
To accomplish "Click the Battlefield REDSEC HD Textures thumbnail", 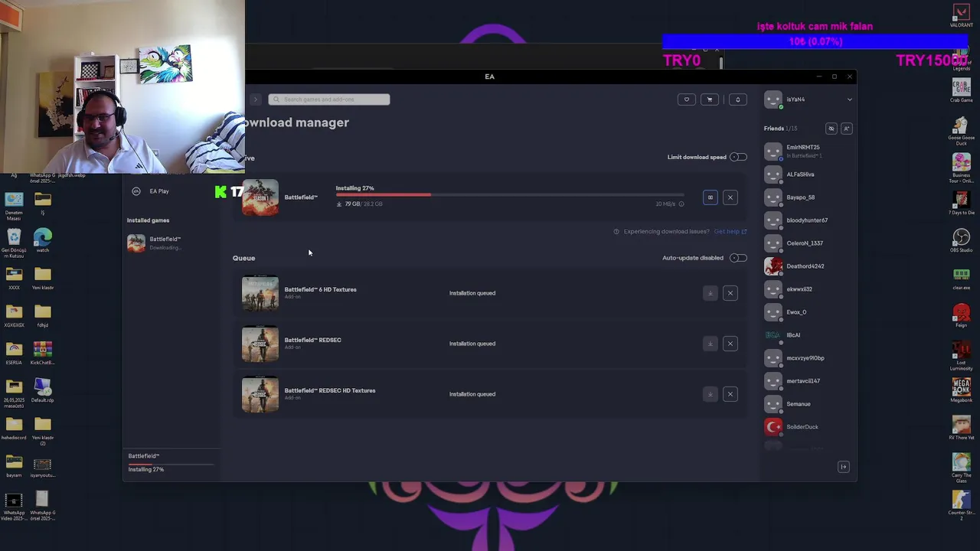I will point(260,394).
